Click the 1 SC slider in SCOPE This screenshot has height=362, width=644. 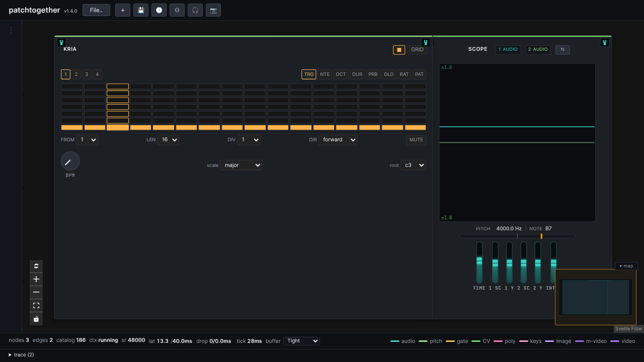pos(495,262)
